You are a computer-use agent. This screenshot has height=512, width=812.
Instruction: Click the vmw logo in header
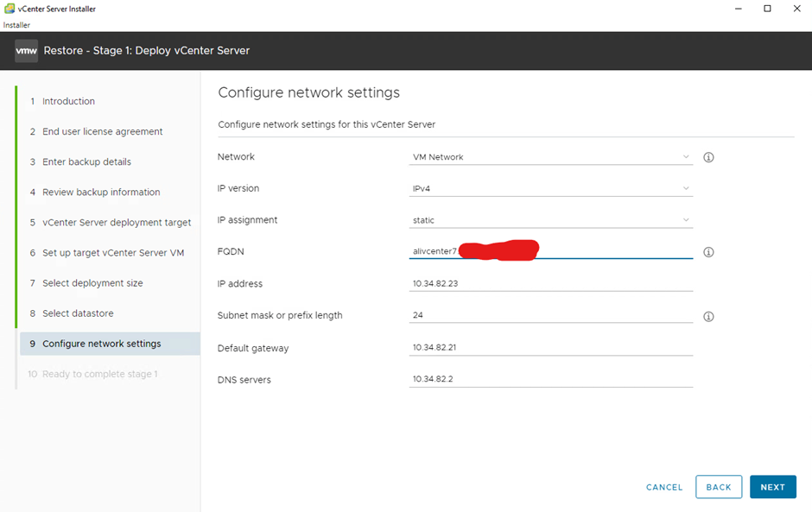coord(26,51)
